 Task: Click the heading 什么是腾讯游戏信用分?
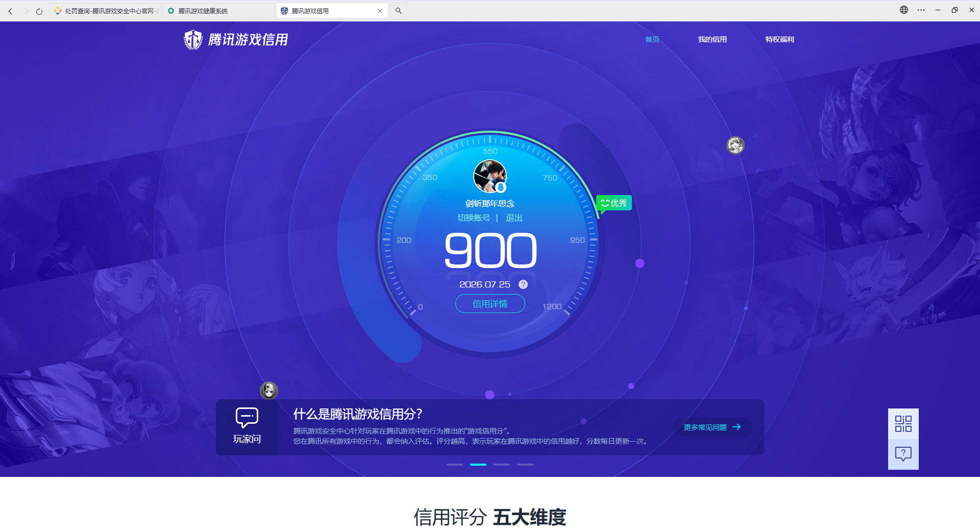tap(358, 414)
